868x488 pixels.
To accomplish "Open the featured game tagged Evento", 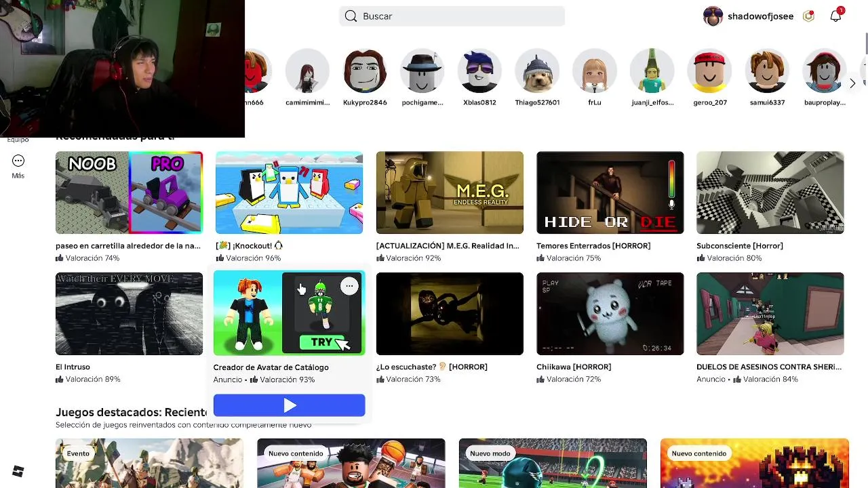I will pos(149,463).
